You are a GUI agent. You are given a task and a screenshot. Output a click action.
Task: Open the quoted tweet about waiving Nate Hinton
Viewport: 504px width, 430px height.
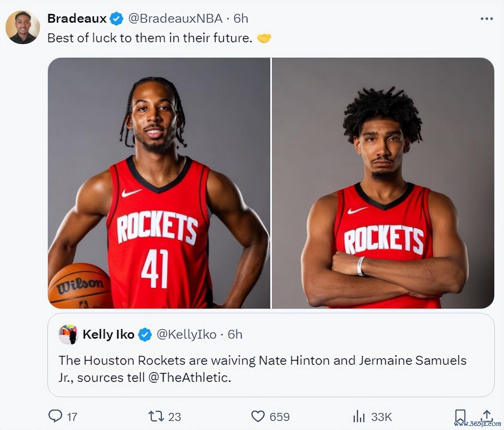[271, 355]
